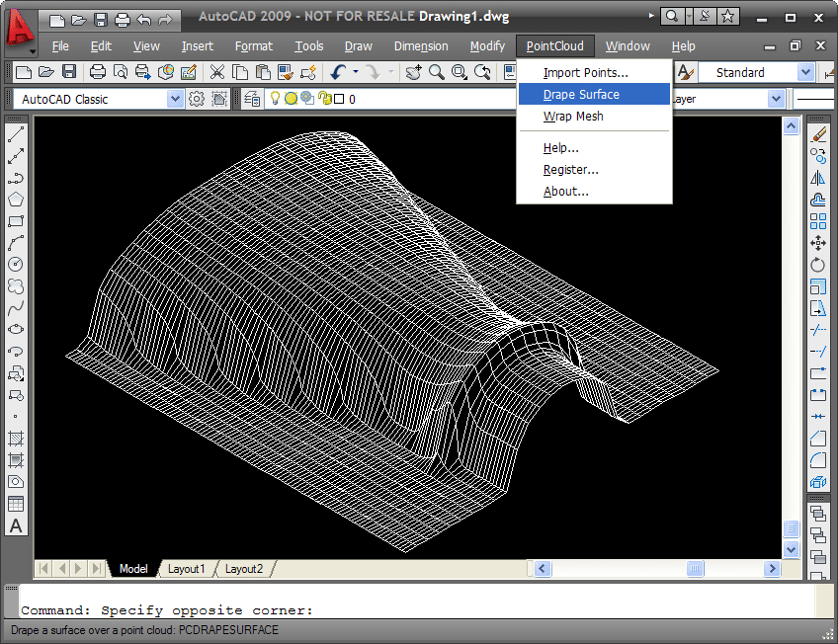838x644 pixels.
Task: Click the layer 0 color swatch
Action: click(x=339, y=99)
